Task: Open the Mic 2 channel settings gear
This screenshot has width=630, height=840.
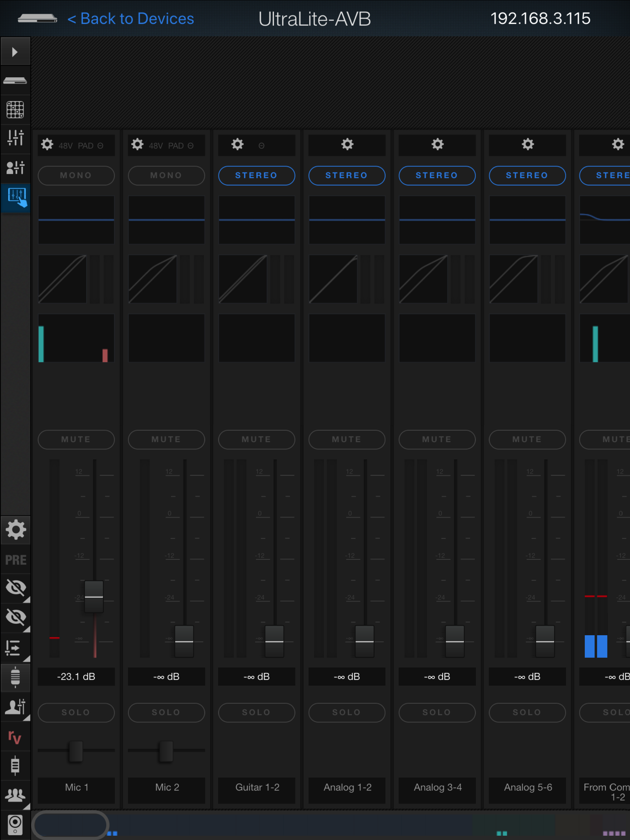Action: point(137,144)
